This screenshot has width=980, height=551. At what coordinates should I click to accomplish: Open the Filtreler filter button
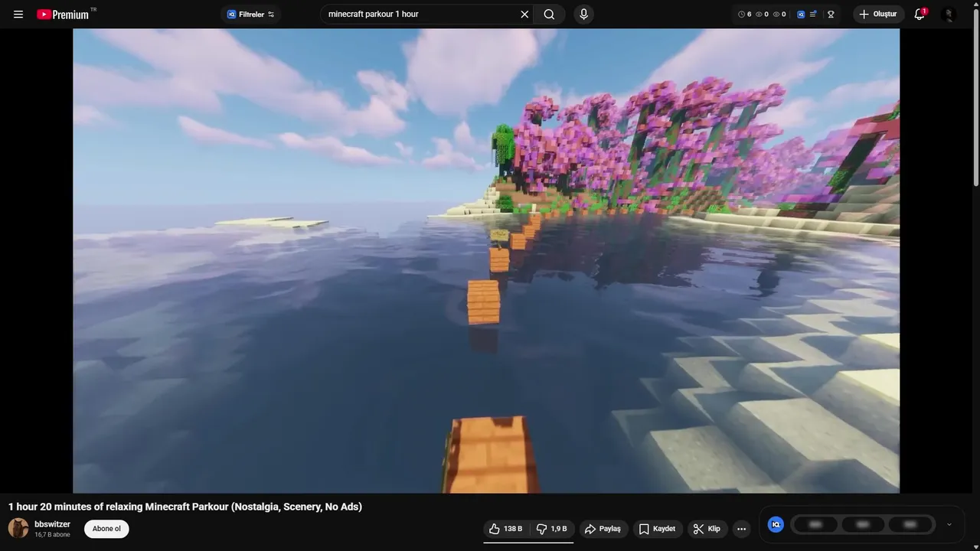[x=251, y=15]
